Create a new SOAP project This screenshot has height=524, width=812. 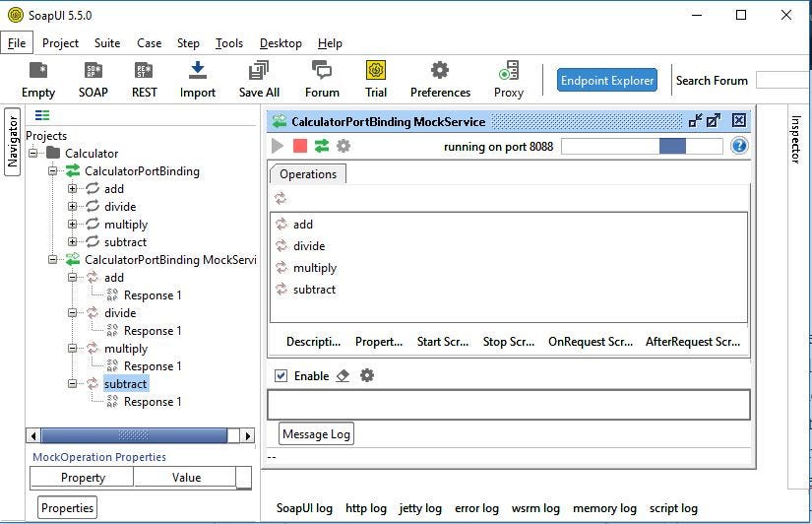[x=94, y=81]
